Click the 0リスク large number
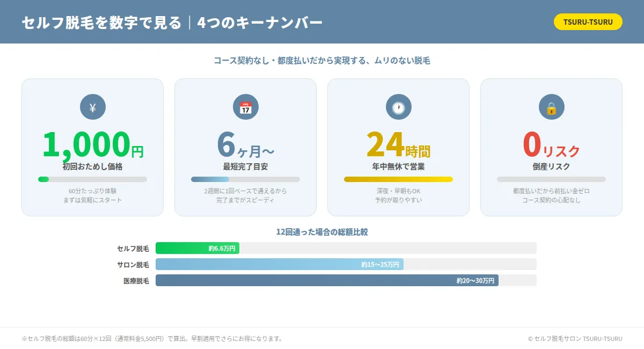Viewport: 644px width, 349px height. [551, 144]
